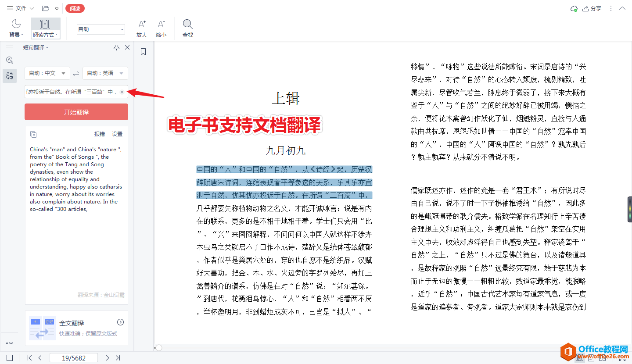632x364 pixels.
Task: Jump to the last page
Action: click(x=118, y=358)
